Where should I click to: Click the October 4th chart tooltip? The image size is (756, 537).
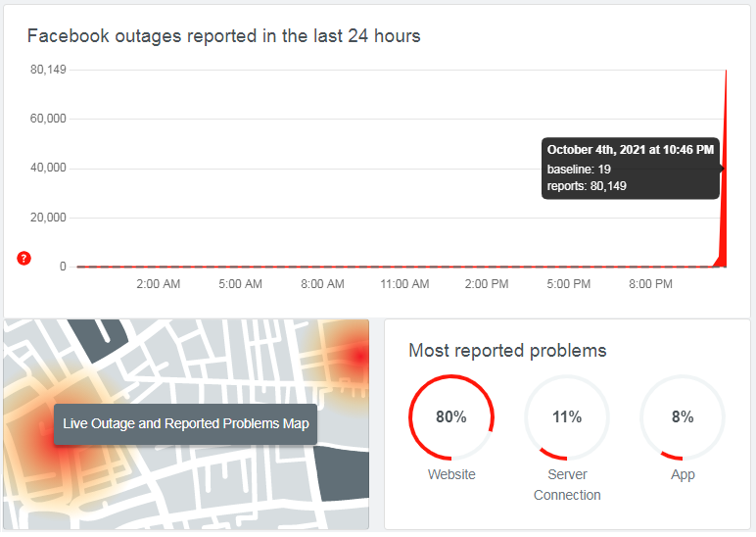[x=631, y=169]
